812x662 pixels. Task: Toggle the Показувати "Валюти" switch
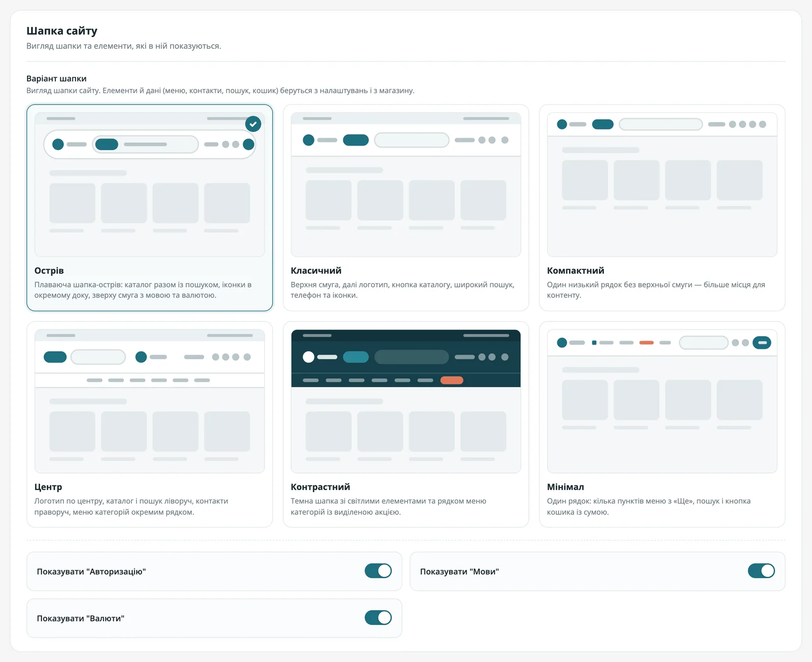[x=378, y=618]
